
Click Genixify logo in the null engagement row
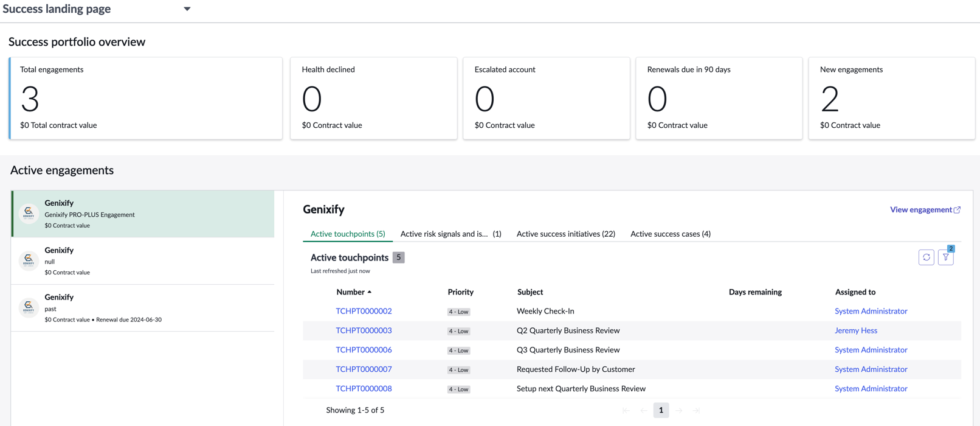pos(29,260)
